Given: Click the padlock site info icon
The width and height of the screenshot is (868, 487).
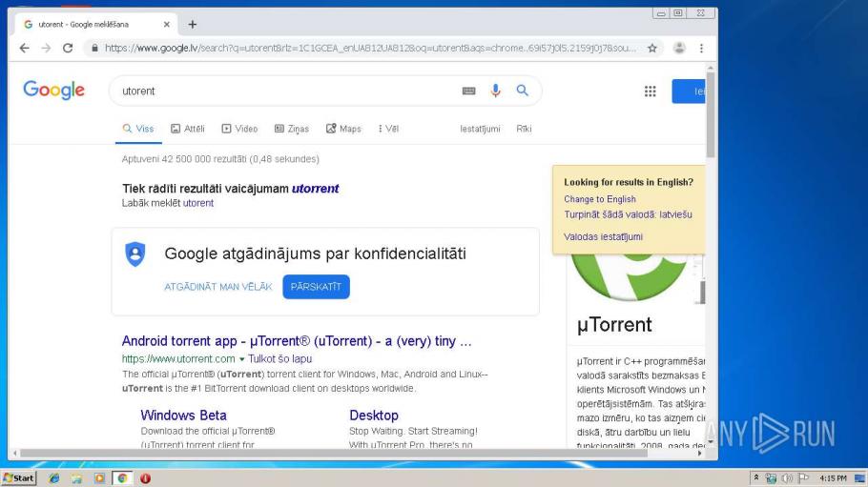Looking at the screenshot, I should (94, 49).
